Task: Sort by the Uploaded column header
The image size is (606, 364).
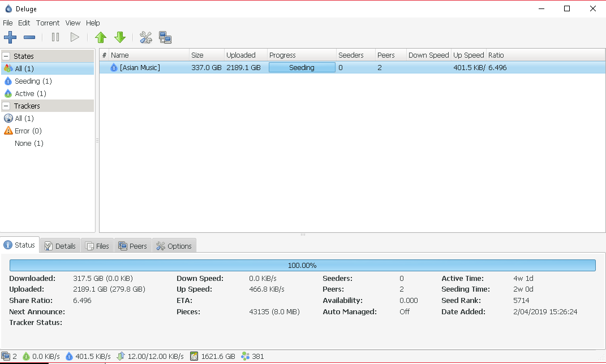Action: point(246,55)
